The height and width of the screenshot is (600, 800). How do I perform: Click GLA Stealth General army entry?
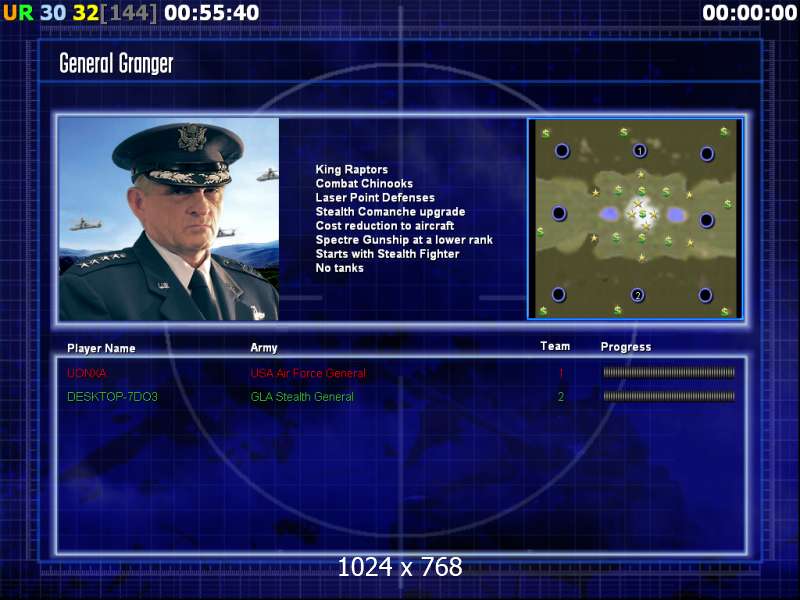tap(302, 396)
